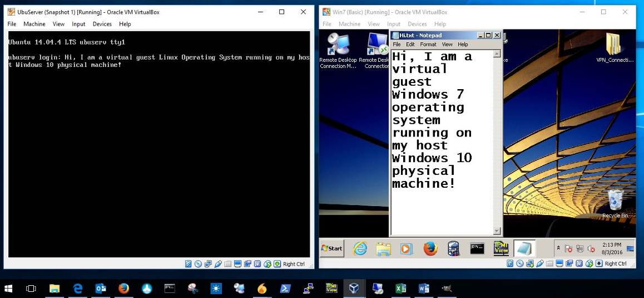Open Notepad Edit menu
The width and height of the screenshot is (644, 298).
(x=410, y=45)
